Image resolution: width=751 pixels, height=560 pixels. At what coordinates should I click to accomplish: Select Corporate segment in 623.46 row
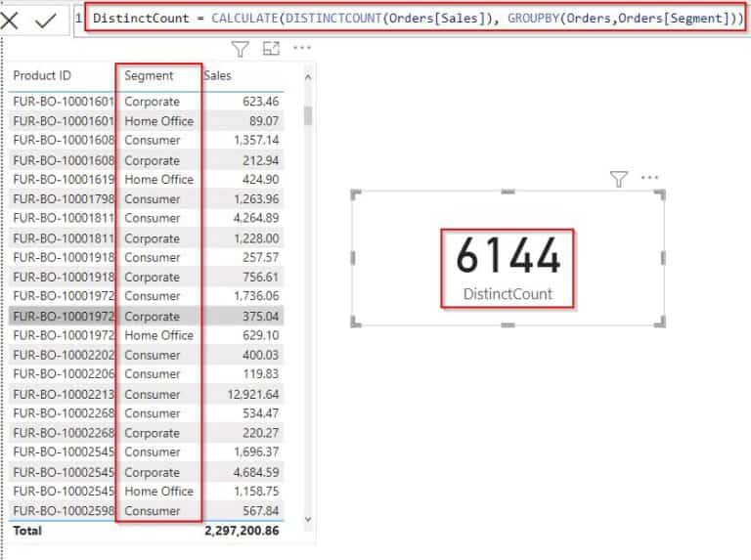point(152,102)
